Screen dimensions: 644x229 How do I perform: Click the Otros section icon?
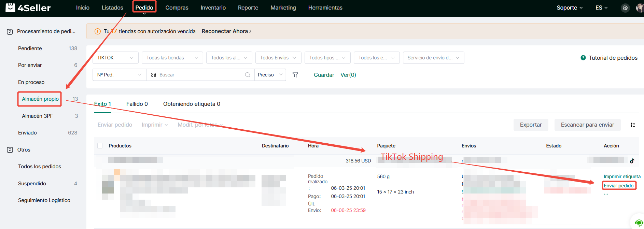(10, 150)
